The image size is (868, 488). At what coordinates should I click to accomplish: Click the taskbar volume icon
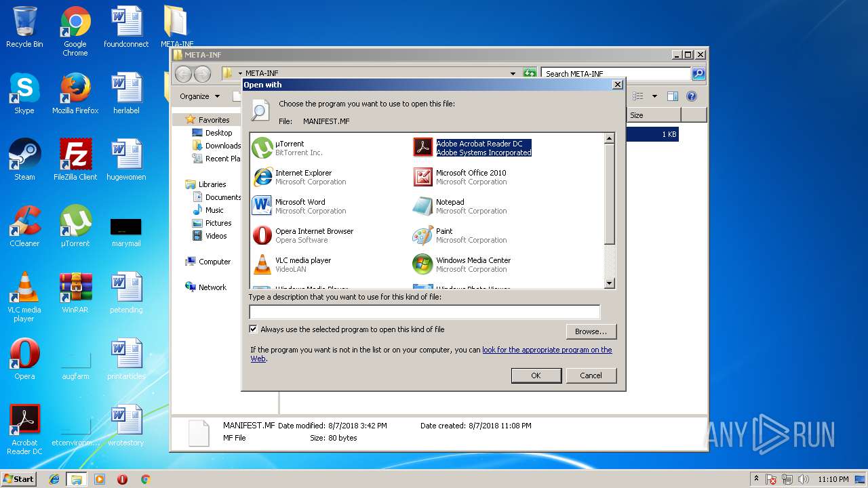(804, 479)
